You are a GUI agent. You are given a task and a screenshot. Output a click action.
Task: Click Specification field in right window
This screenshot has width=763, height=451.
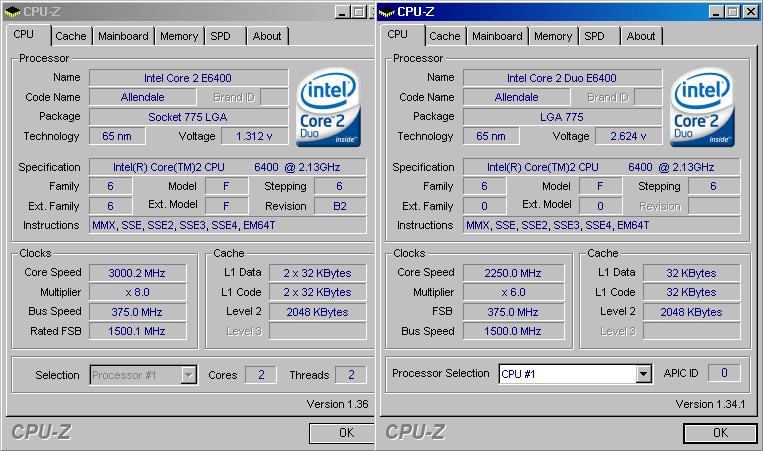[x=601, y=167]
